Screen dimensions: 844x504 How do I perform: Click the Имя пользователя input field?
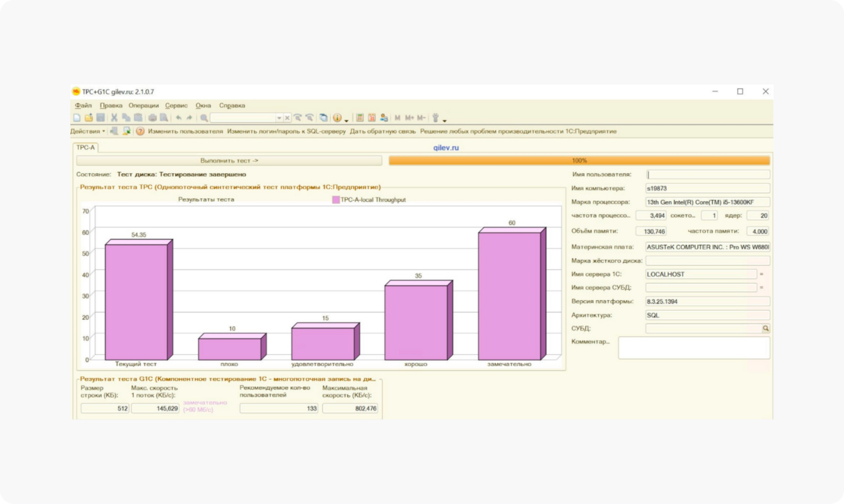click(x=707, y=175)
